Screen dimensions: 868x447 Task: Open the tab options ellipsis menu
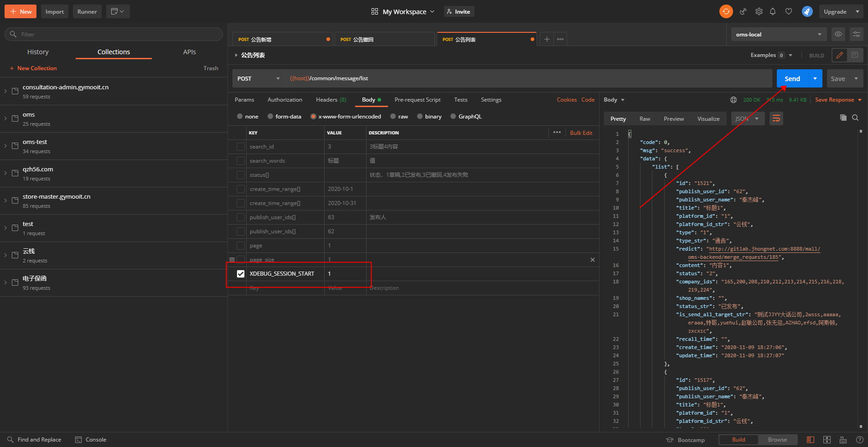(560, 39)
